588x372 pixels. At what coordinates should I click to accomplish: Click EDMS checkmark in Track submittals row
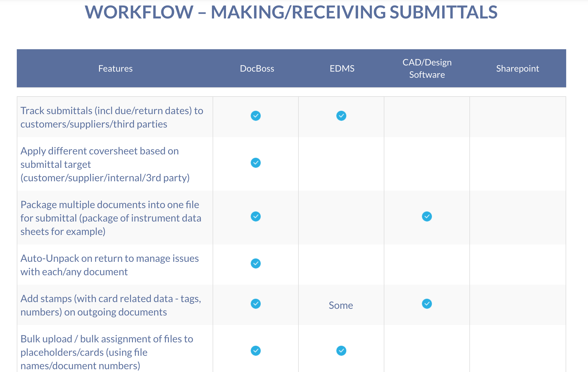point(341,116)
